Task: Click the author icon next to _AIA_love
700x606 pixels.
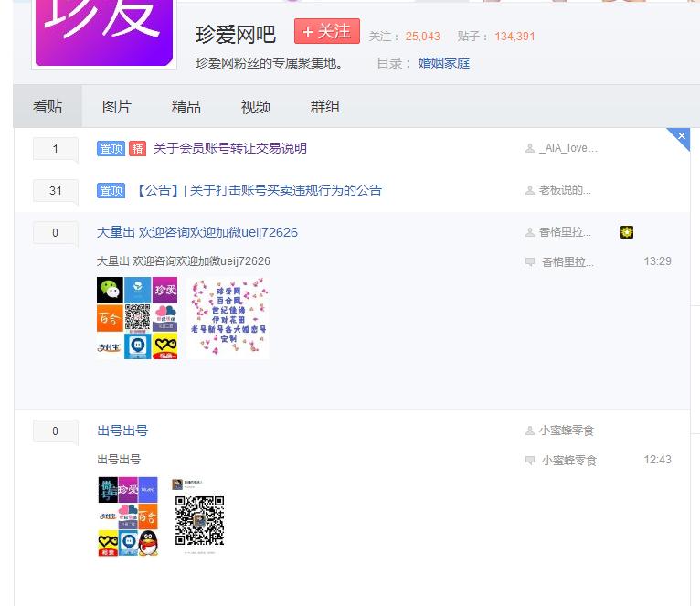Action: point(530,148)
